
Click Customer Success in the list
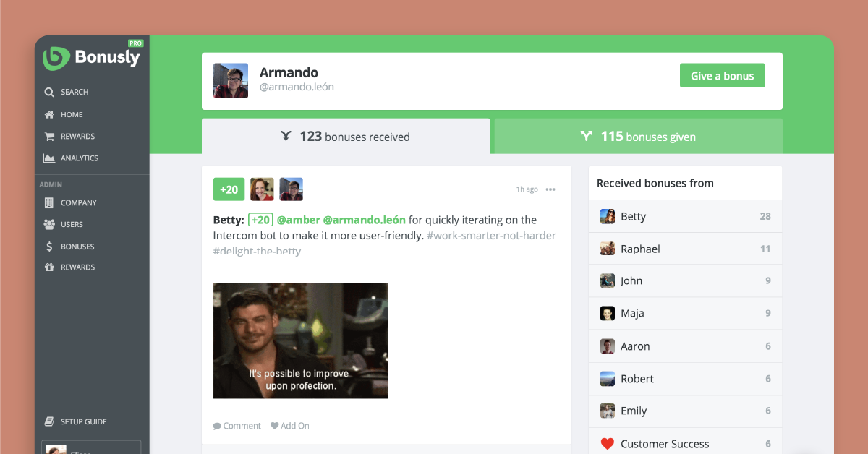coord(665,444)
